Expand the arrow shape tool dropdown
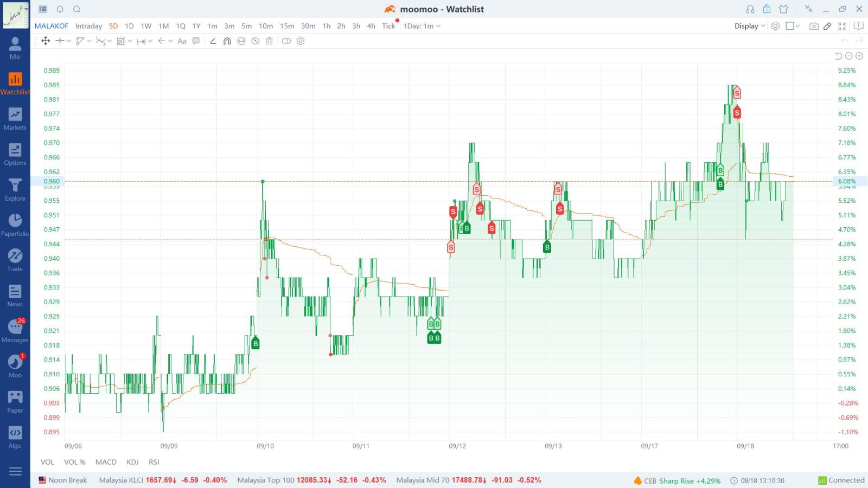 tap(170, 41)
